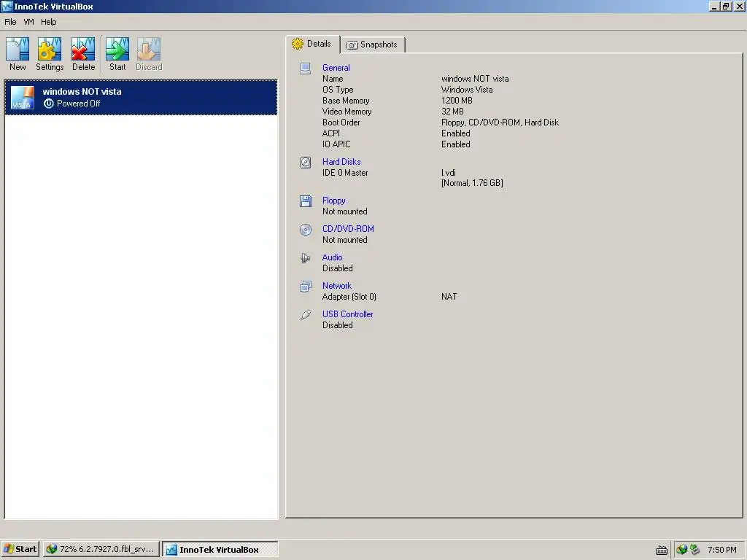The height and width of the screenshot is (560, 747).
Task: Click the globe network tray icon
Action: pyautogui.click(x=682, y=550)
